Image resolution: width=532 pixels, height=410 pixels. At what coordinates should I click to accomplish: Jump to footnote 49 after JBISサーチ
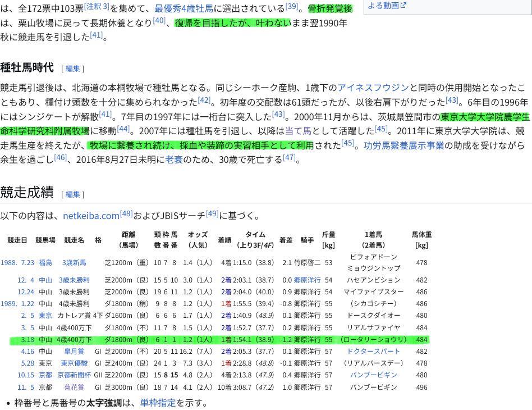212,213
